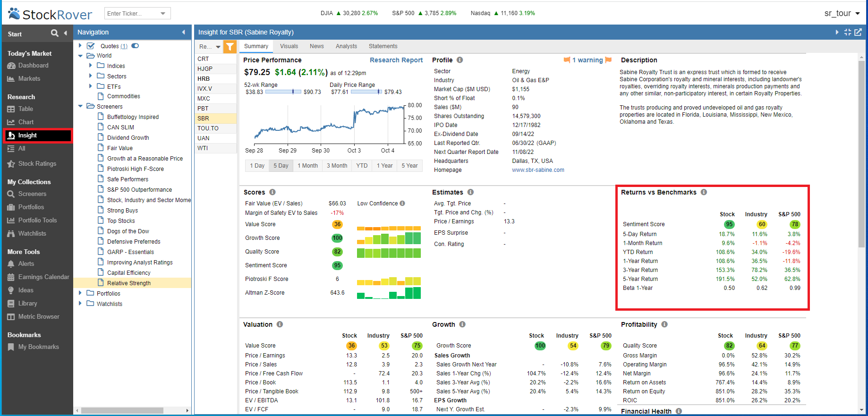Screen dimensions: 868x416
Task: Open Ideas in the sidebar
Action: pyautogui.click(x=26, y=290)
